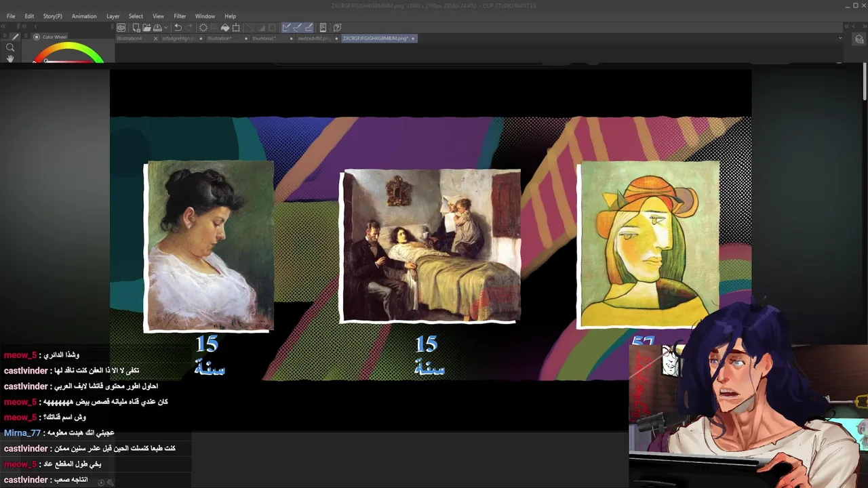Open the Edit menu

click(x=29, y=16)
